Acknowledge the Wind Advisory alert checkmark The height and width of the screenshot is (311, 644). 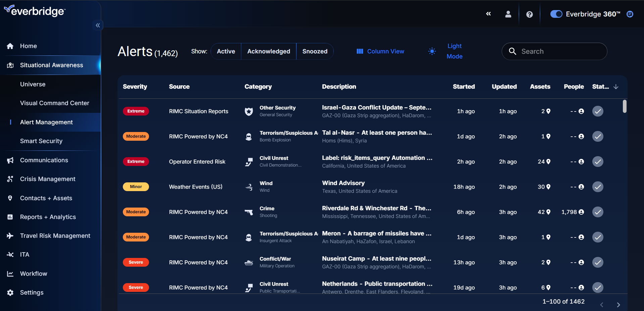point(598,187)
